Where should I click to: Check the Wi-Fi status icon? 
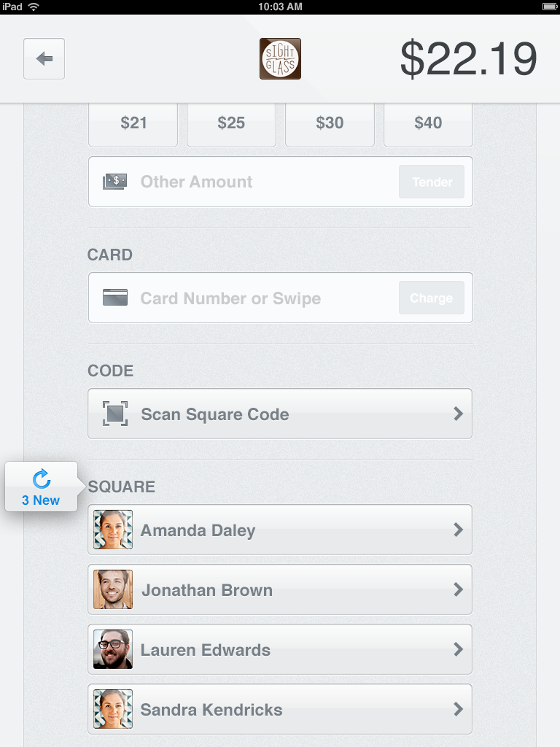coord(34,7)
